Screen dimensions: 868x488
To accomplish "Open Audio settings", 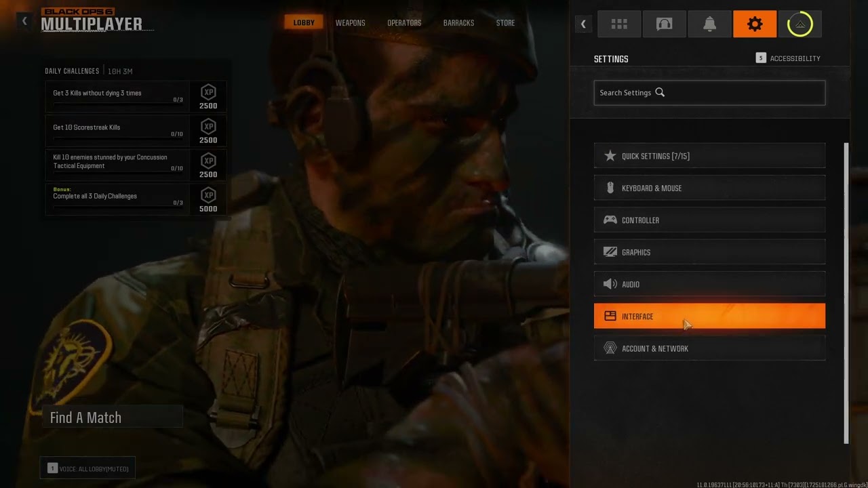I will (709, 284).
